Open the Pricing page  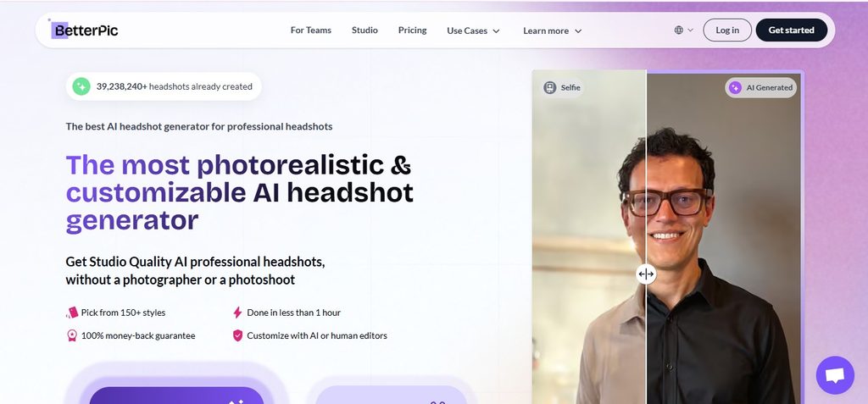point(413,30)
